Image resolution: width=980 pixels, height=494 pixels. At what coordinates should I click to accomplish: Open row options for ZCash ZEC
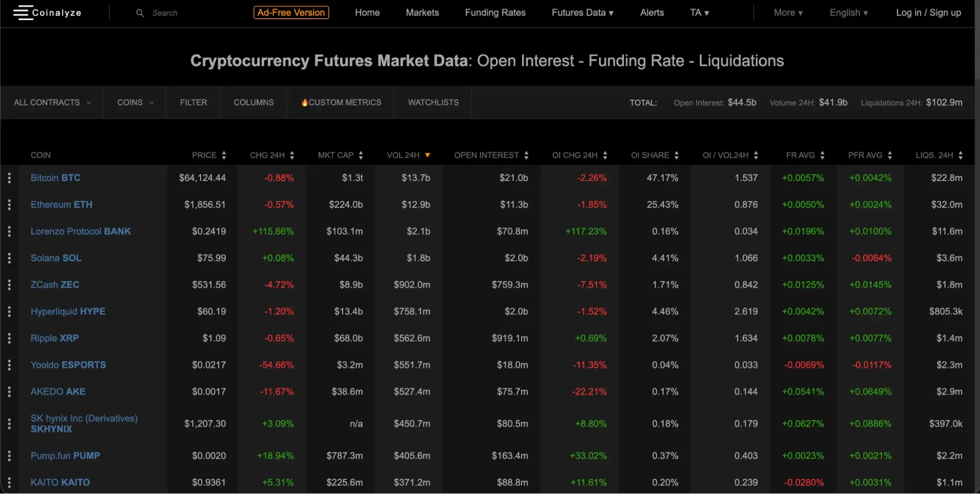tap(9, 285)
